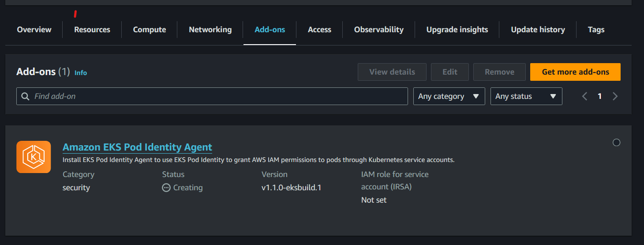The width and height of the screenshot is (644, 245).
Task: Click the Add-ons (1) heading
Action: 43,72
